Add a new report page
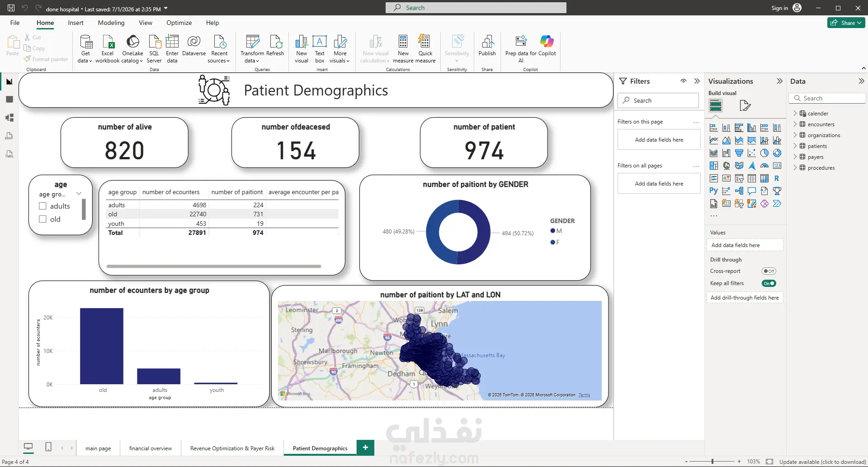The height and width of the screenshot is (467, 868). 365,448
